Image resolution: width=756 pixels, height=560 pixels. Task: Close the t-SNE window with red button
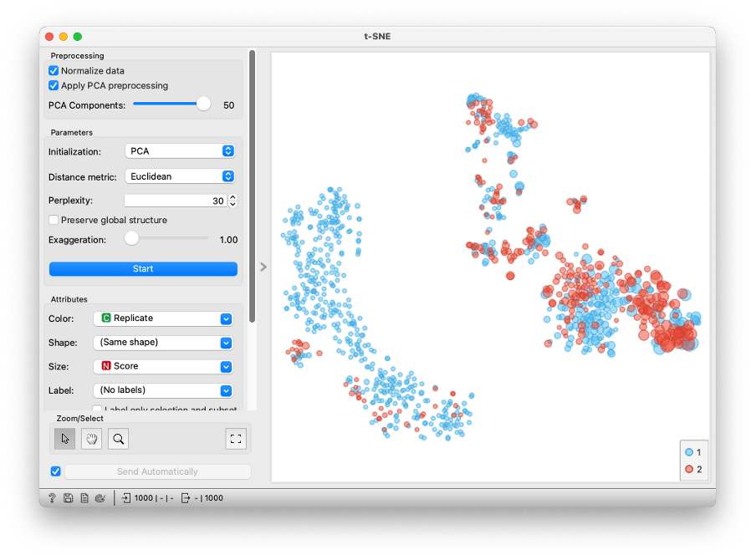point(49,37)
